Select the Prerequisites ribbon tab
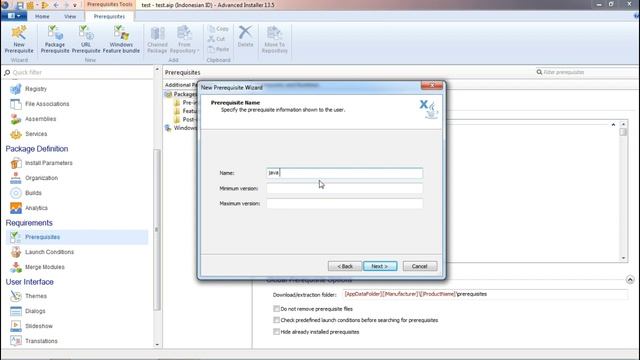This screenshot has height=360, width=640. click(109, 16)
